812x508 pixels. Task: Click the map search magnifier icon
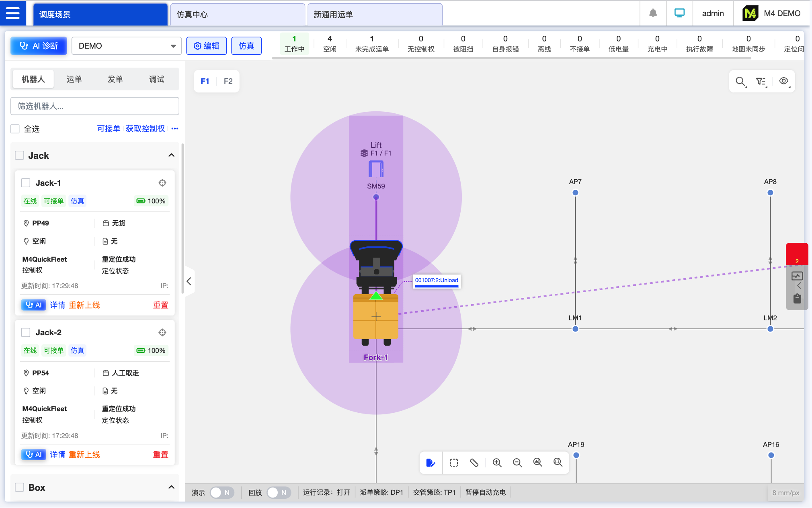click(x=740, y=81)
